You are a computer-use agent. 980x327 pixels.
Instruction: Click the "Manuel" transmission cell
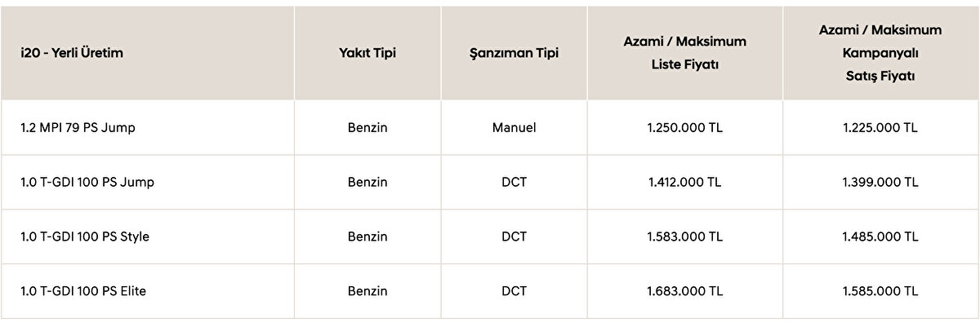(514, 128)
